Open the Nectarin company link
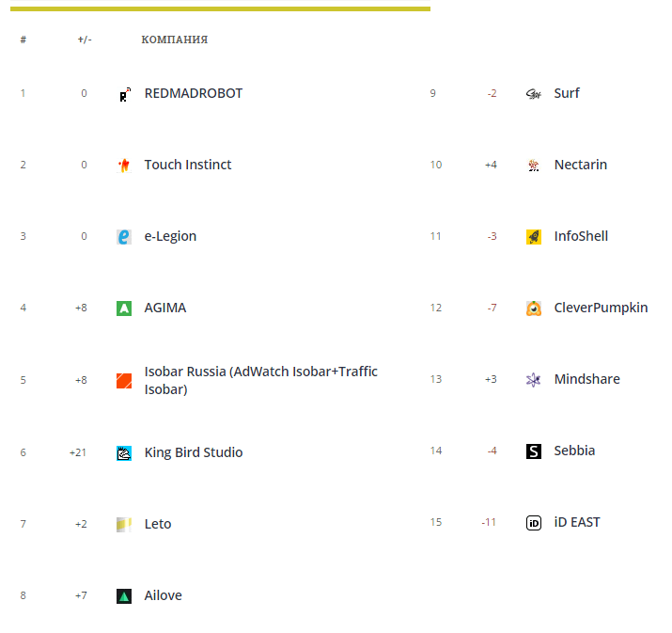Image resolution: width=672 pixels, height=633 pixels. (580, 165)
